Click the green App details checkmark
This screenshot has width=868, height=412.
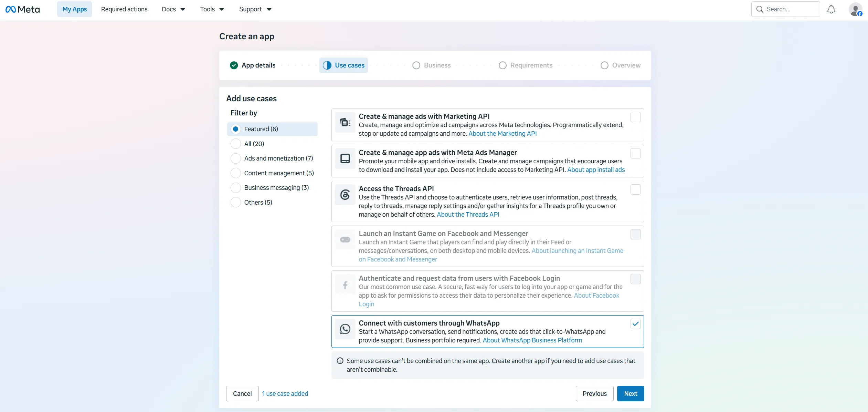tap(234, 65)
